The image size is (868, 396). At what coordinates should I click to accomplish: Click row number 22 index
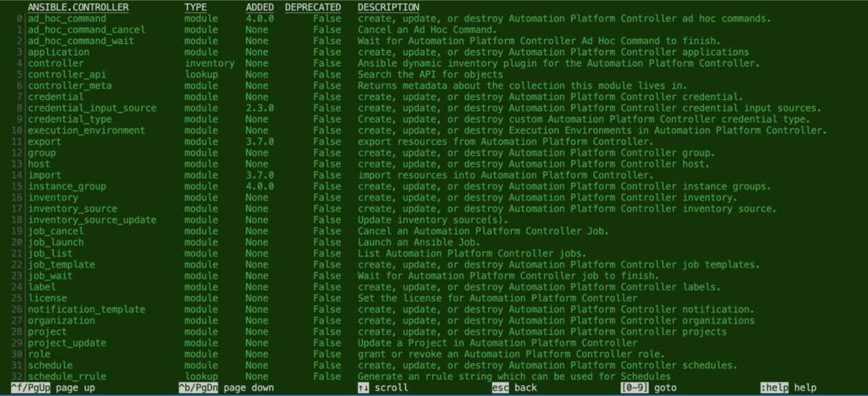pyautogui.click(x=18, y=264)
